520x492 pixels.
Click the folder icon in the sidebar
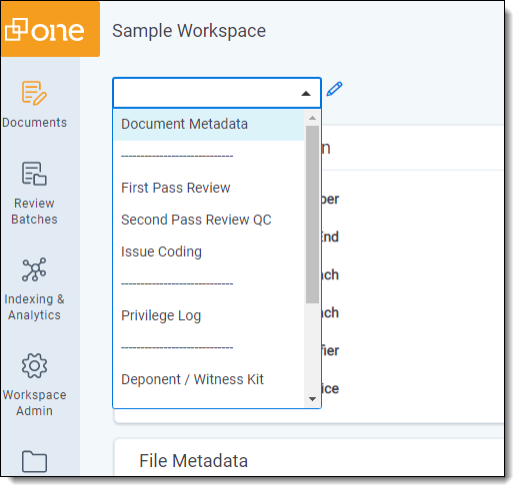(34, 461)
